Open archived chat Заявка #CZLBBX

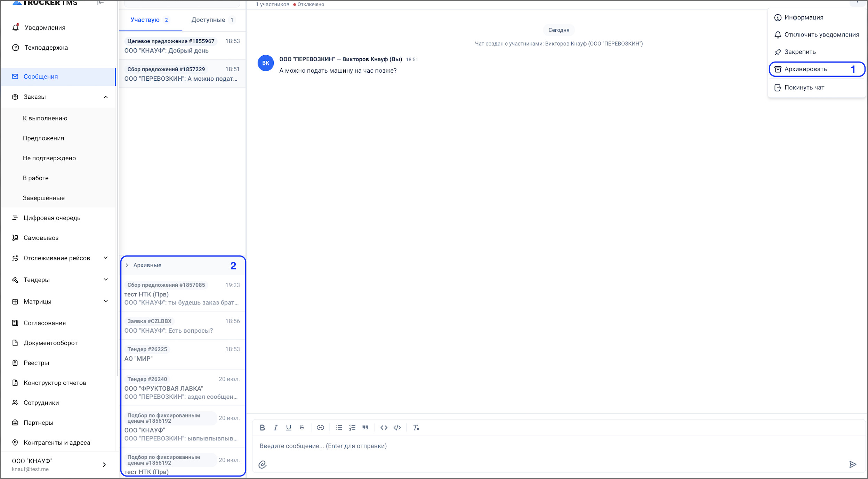point(182,326)
